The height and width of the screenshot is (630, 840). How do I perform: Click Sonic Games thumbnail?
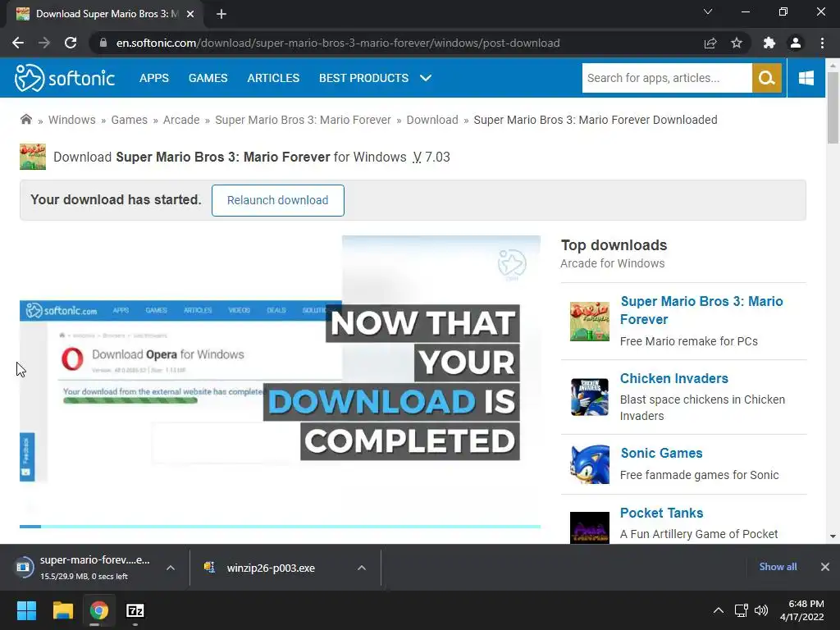(x=590, y=464)
